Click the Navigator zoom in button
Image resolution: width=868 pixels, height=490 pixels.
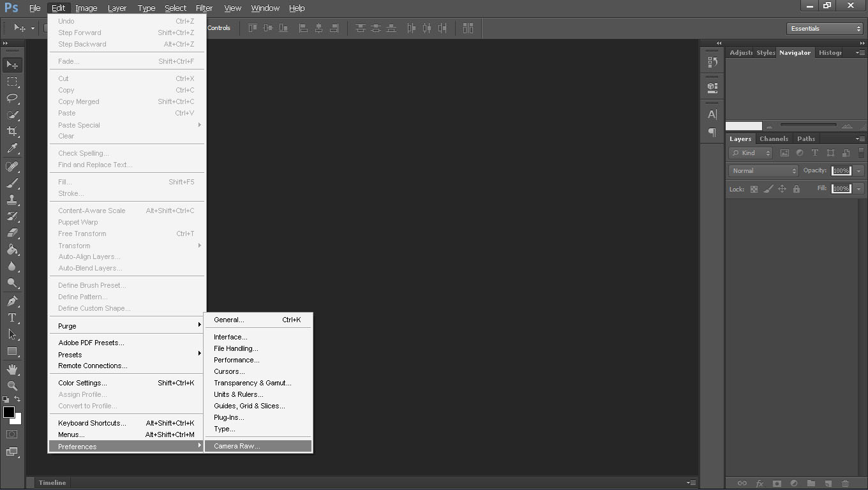847,126
